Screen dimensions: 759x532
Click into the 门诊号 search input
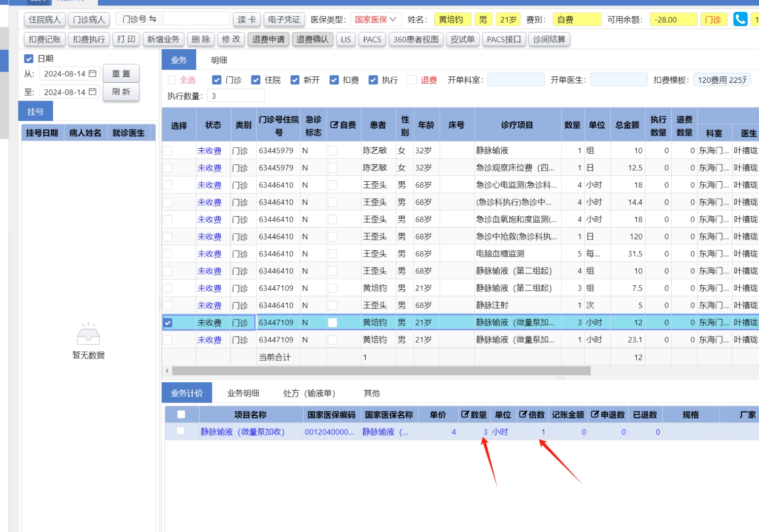click(197, 19)
